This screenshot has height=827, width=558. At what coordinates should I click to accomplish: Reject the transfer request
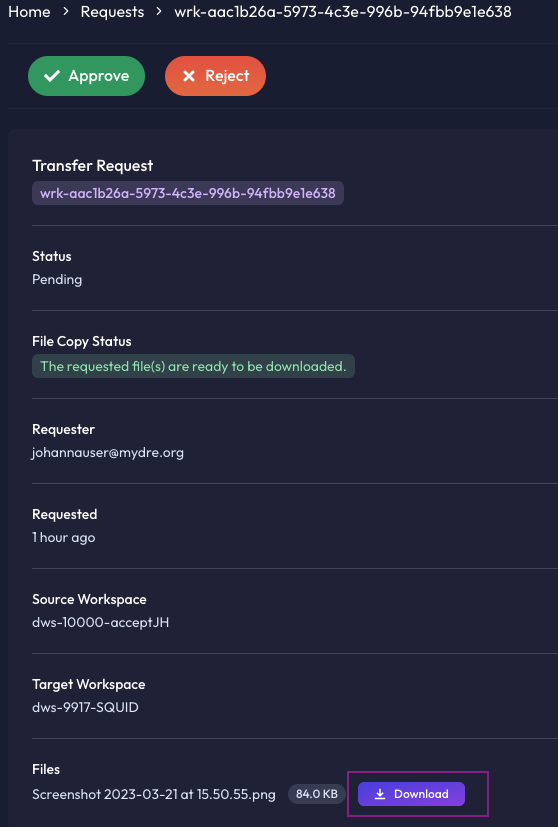[215, 76]
